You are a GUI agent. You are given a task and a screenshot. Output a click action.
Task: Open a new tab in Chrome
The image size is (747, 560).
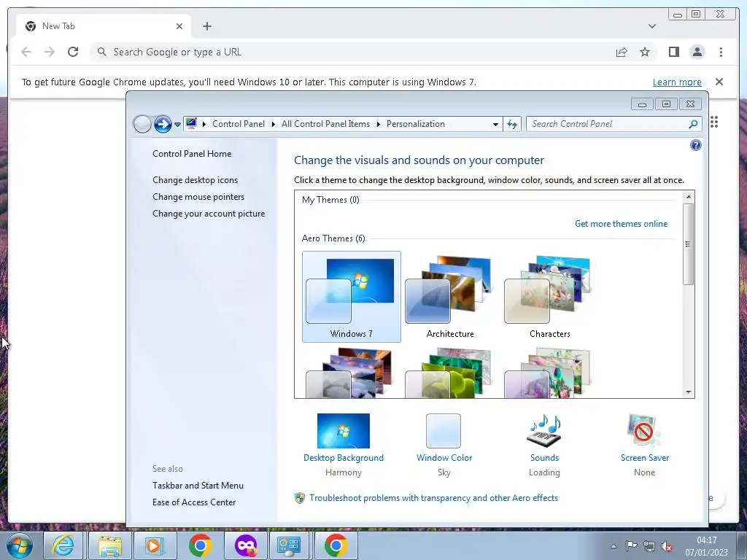(206, 26)
